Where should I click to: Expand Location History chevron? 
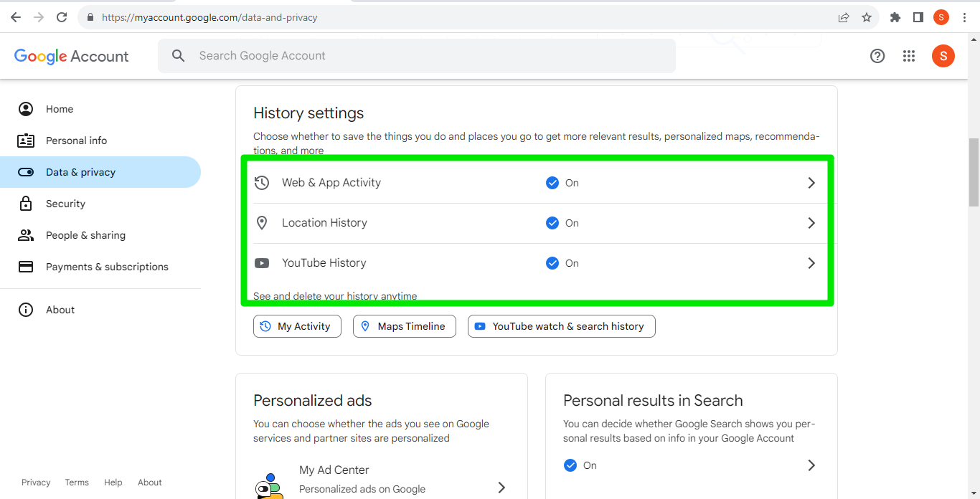[x=811, y=223]
